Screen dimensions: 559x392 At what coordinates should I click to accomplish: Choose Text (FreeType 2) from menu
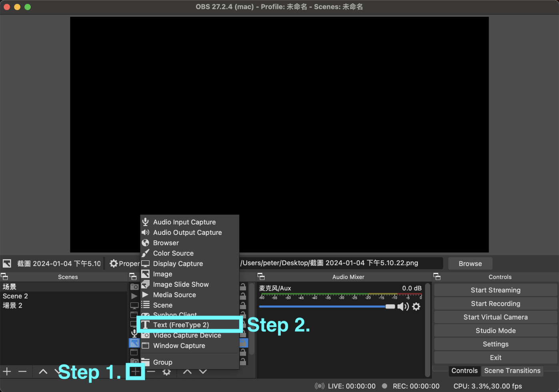[181, 325]
